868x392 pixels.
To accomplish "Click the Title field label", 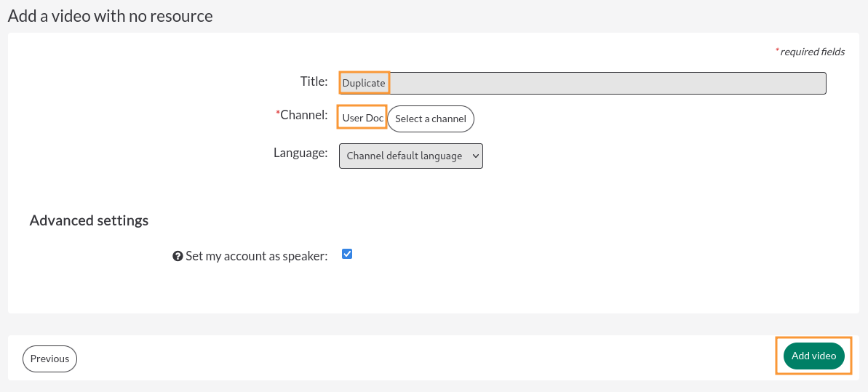I will pyautogui.click(x=314, y=81).
